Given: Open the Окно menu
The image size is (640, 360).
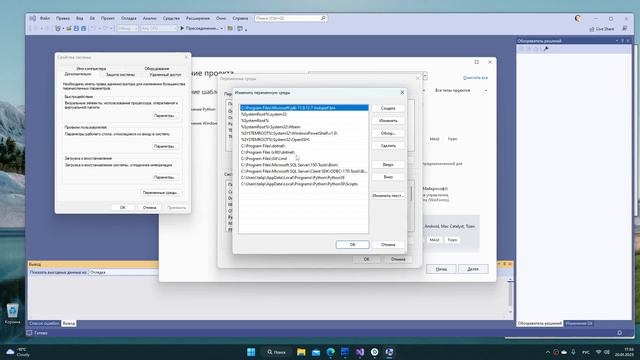Looking at the screenshot, I should pos(221,18).
